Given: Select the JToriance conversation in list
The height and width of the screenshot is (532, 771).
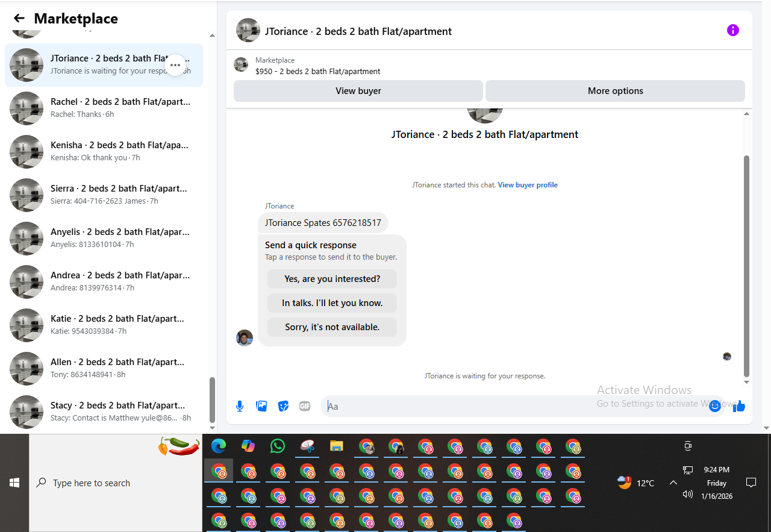Looking at the screenshot, I should pos(104,65).
